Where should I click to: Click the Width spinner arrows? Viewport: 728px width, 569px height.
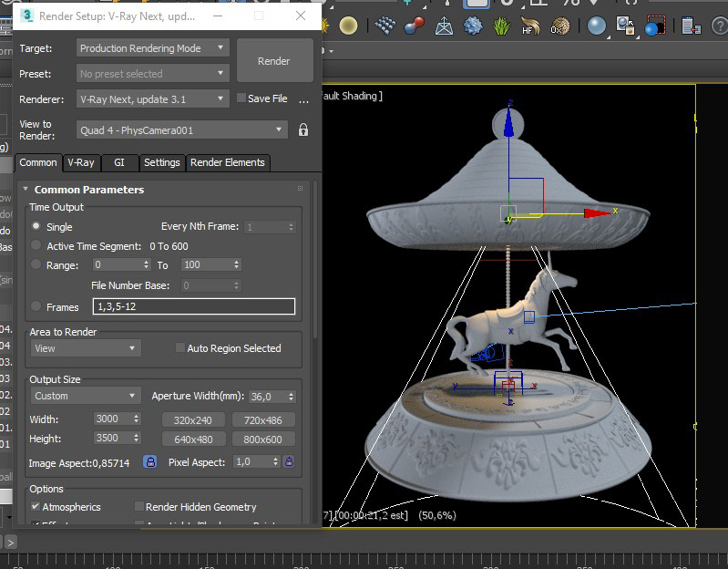136,419
